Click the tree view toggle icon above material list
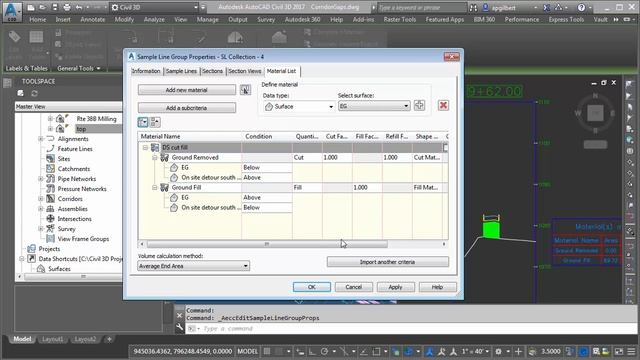Image resolution: width=640 pixels, height=360 pixels. 143,122
